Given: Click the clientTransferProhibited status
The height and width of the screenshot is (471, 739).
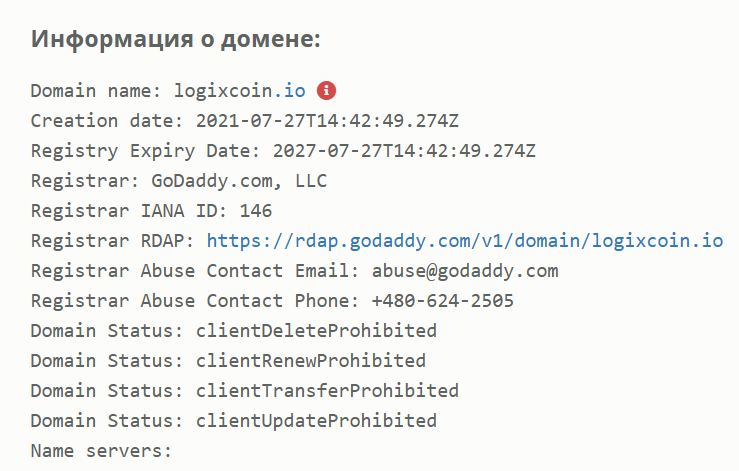Looking at the screenshot, I should click(327, 391).
